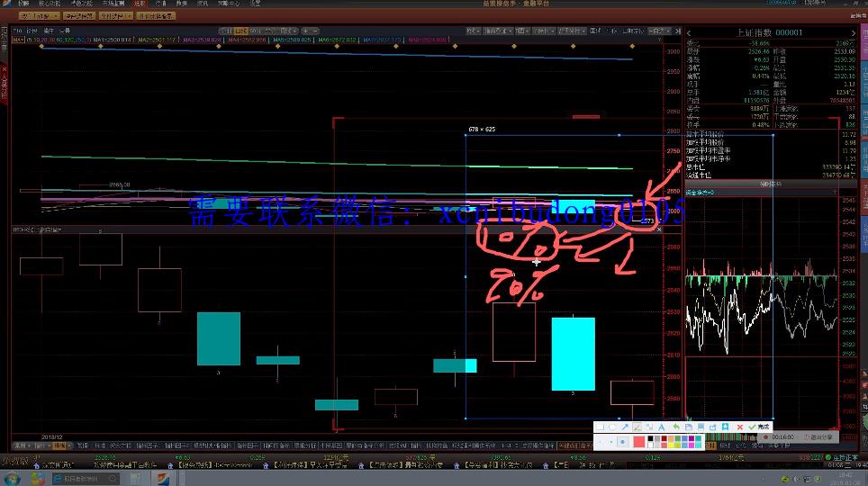
Task: Select the text annotation tool
Action: [662, 427]
